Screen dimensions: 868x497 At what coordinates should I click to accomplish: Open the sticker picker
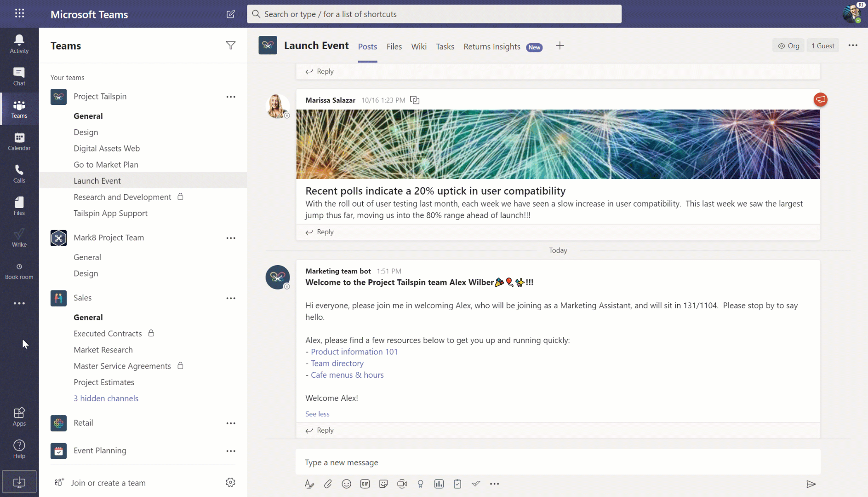383,484
